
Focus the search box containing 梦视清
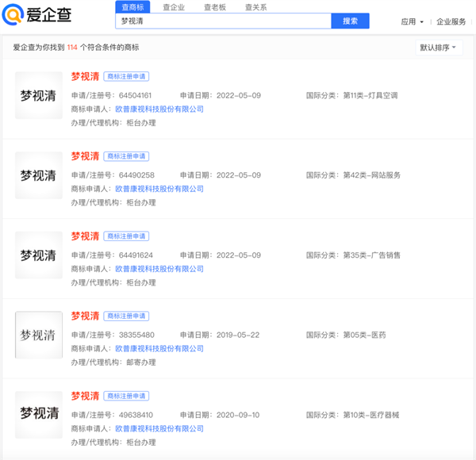coord(223,21)
